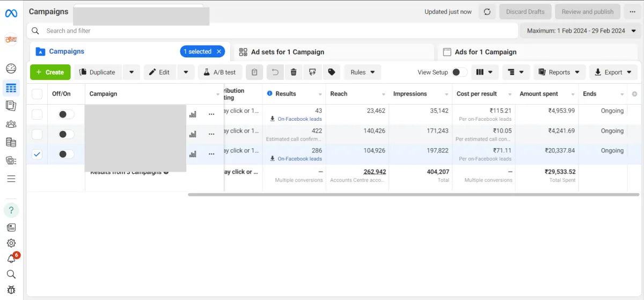Screen dimensions: 644x300
Task: Open the Duplicate dropdown arrow
Action: [131, 72]
